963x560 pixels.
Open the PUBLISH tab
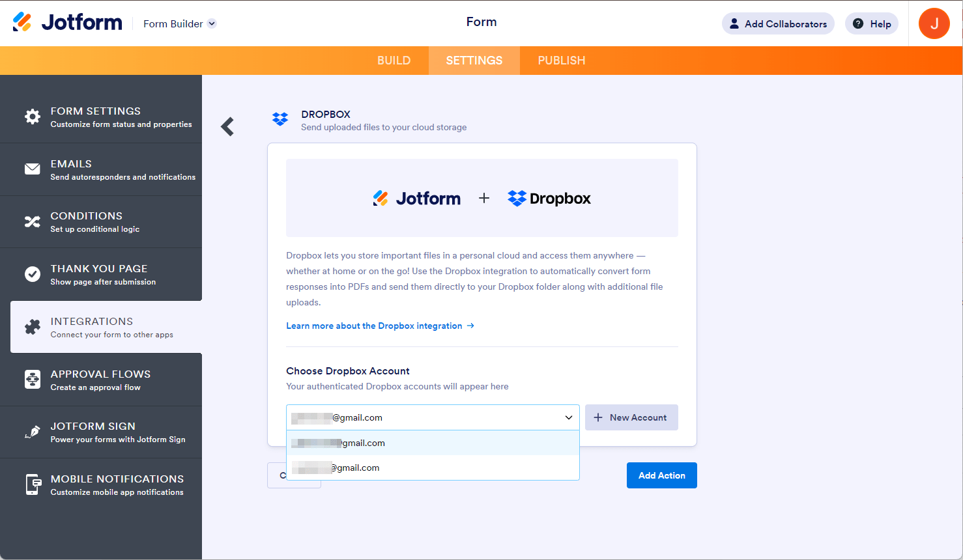561,61
